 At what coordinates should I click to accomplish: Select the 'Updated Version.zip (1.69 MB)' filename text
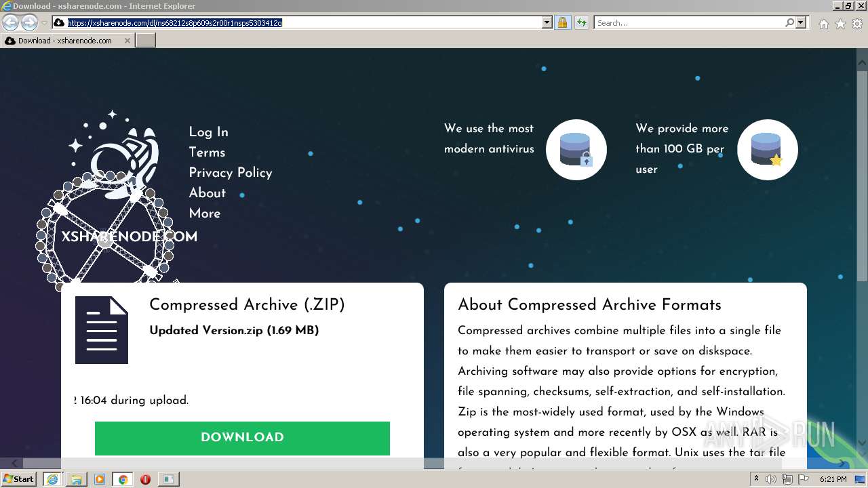point(234,331)
